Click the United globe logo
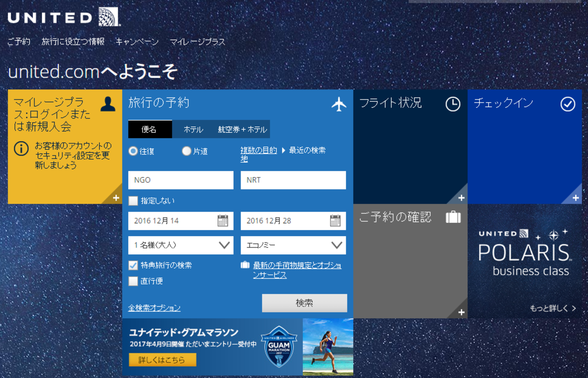The image size is (588, 378). pos(109,17)
